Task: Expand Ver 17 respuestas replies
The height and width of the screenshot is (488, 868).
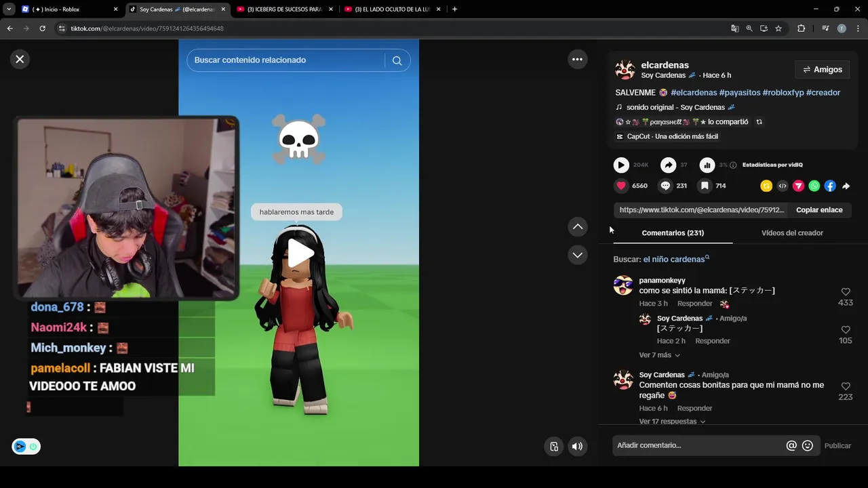Action: click(672, 422)
